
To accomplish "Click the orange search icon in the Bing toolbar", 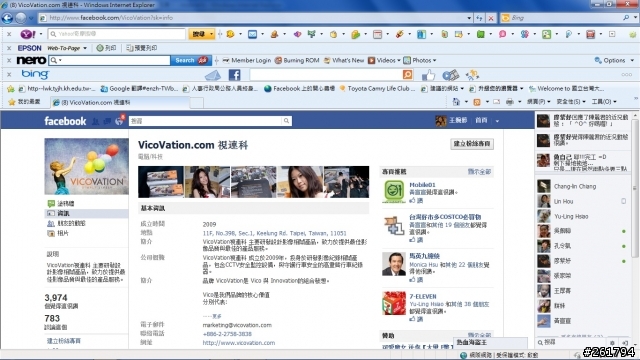I will click(x=407, y=75).
